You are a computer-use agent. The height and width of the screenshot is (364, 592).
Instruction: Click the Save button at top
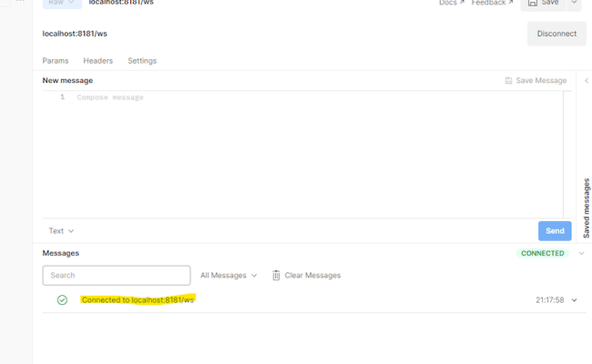(543, 4)
